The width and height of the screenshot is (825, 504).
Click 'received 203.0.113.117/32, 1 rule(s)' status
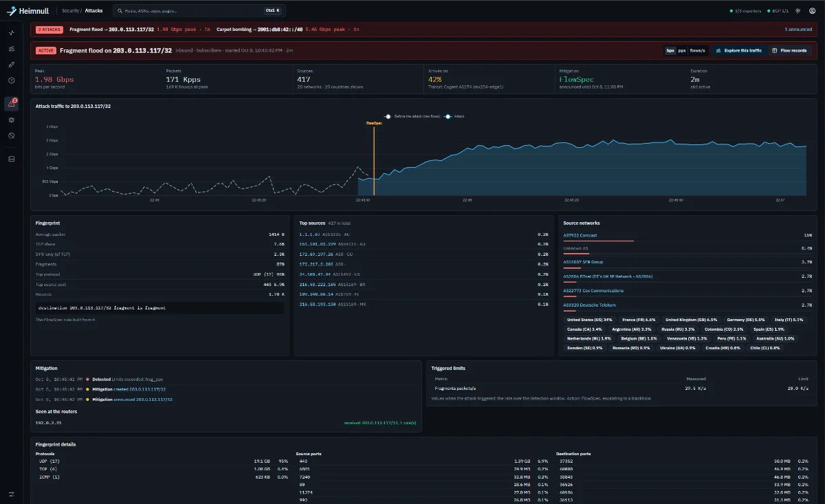pos(380,423)
